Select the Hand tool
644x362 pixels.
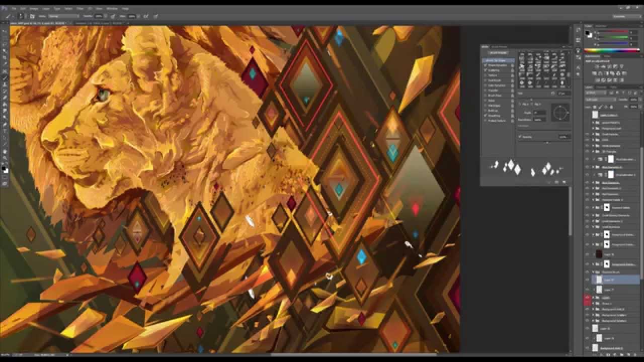click(x=5, y=150)
